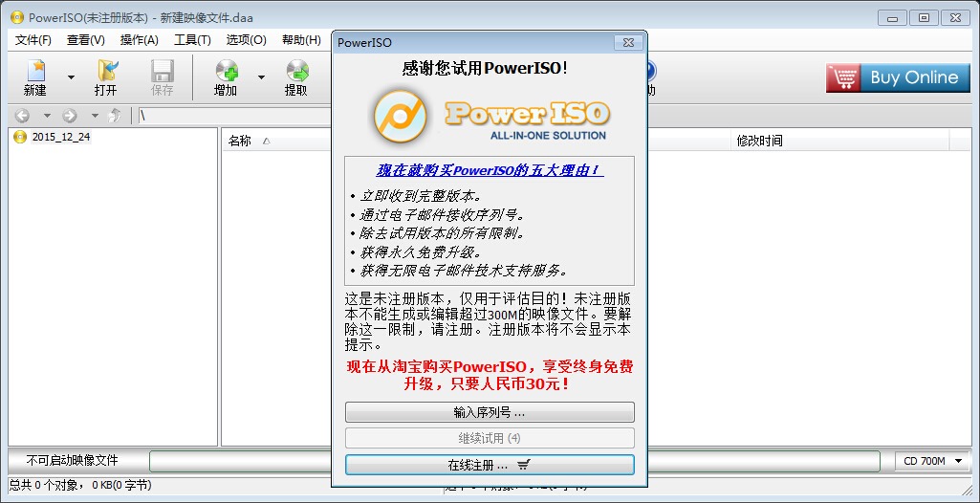Select the 2015_12_24 tree item

61,137
